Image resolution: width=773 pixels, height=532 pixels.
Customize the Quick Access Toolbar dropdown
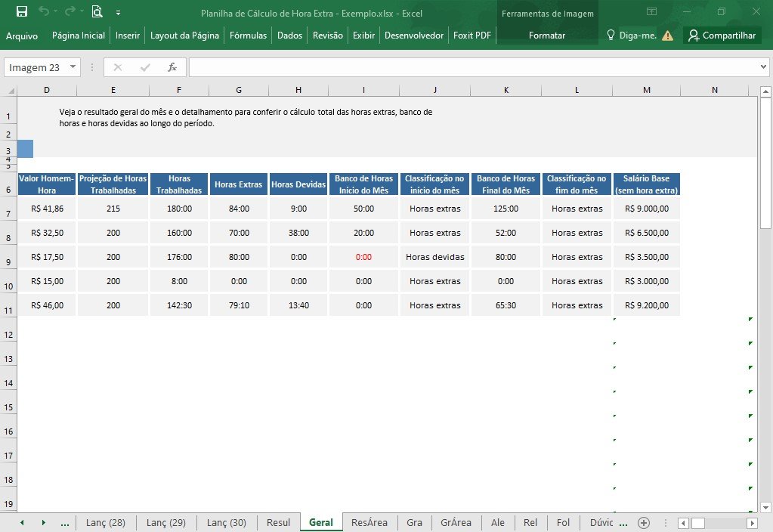pos(119,12)
